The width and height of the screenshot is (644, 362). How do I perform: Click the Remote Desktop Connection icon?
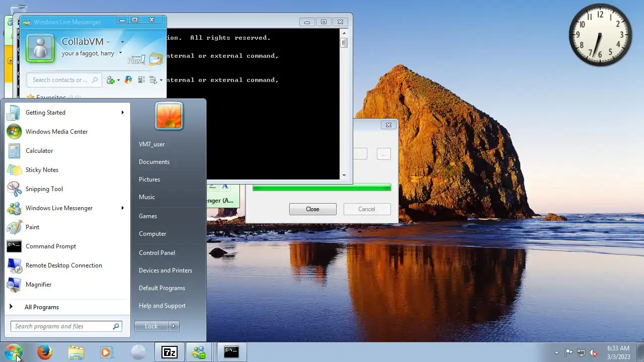coord(14,265)
